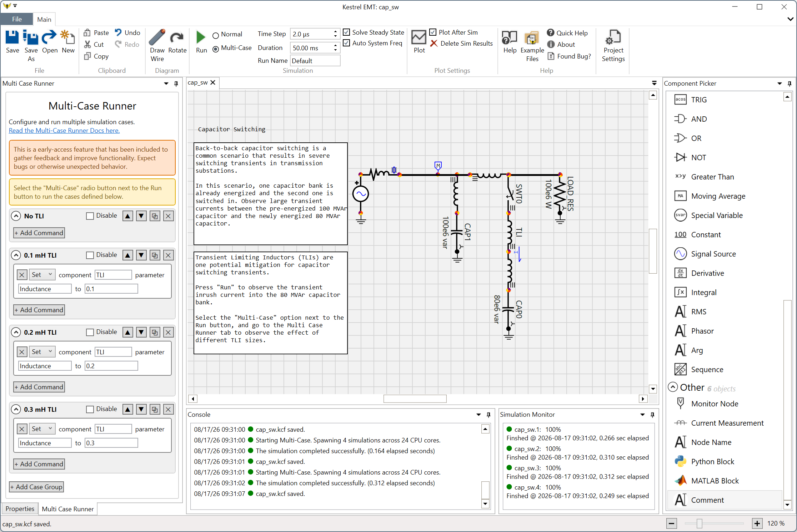This screenshot has height=532, width=797.
Task: Toggle the Auto System Freq checkbox
Action: pyautogui.click(x=346, y=43)
